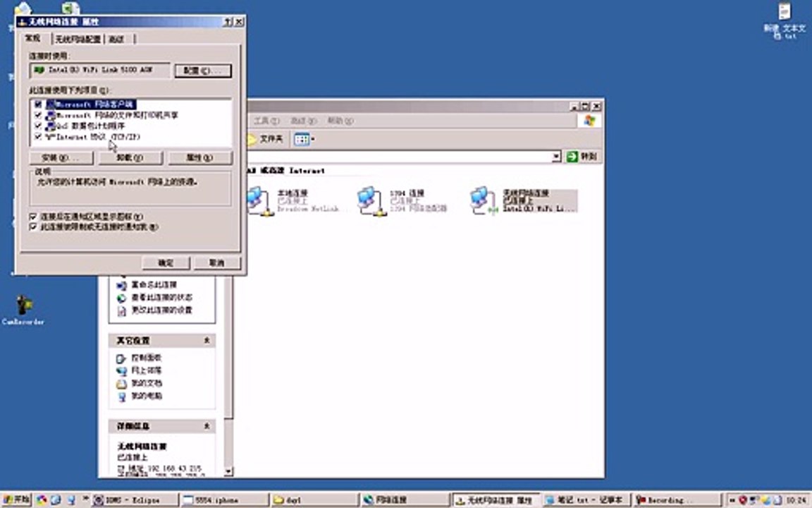
Task: Click the Windows logo throbber in explorer
Action: click(x=589, y=121)
